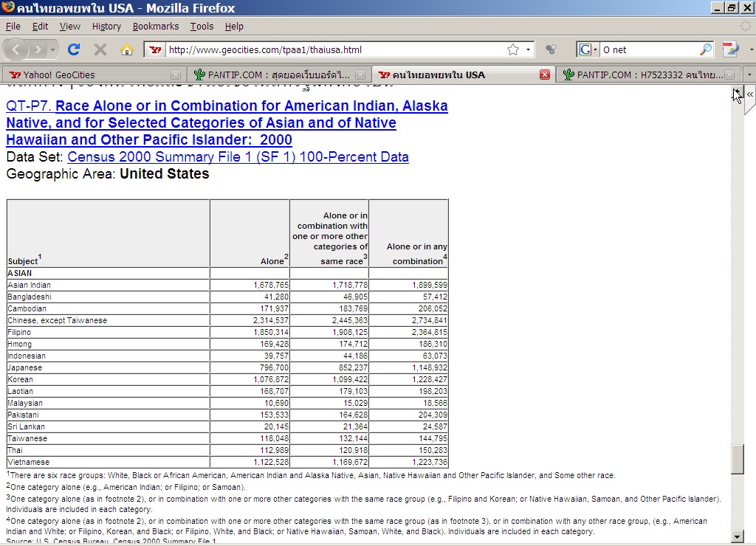Click the 'Bangladeshi' row label
Screen dimensions: 756x546
(30, 297)
